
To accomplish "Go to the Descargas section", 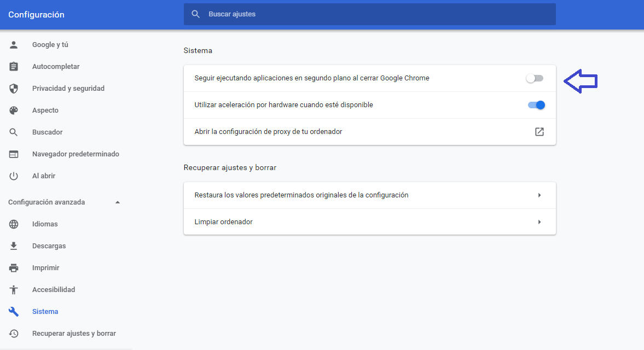I will tap(49, 246).
